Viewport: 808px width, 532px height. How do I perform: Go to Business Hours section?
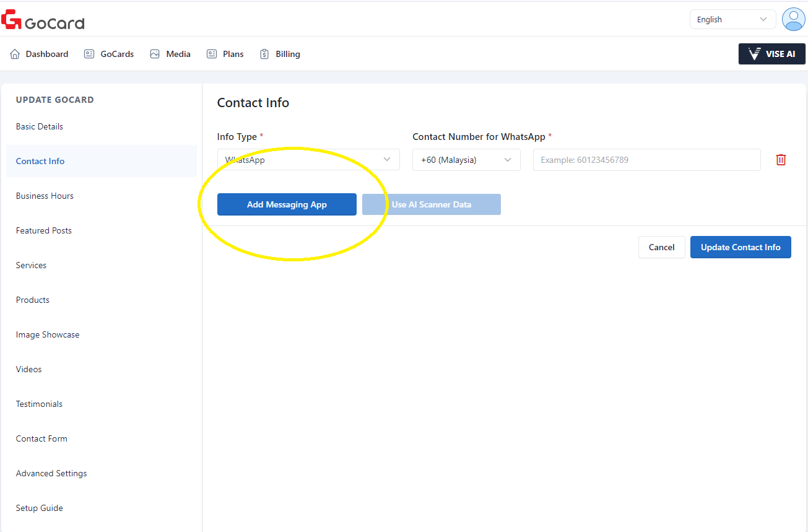pyautogui.click(x=45, y=196)
